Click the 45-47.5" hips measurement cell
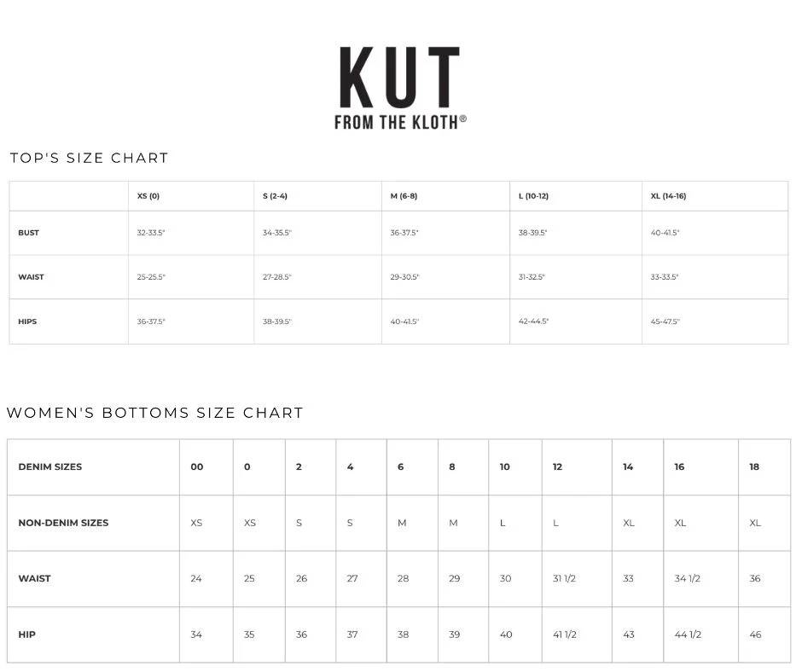Viewport: 802px width, 672px height. [x=665, y=322]
